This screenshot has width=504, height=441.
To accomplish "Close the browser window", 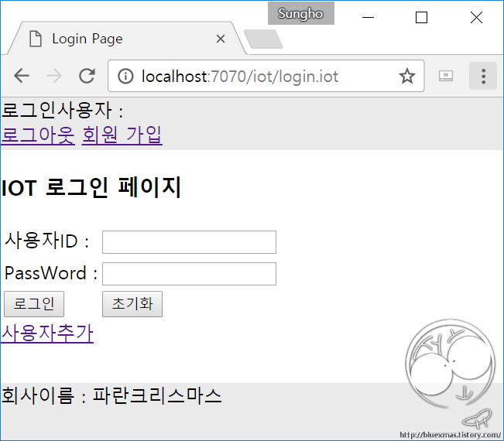I will click(x=476, y=17).
